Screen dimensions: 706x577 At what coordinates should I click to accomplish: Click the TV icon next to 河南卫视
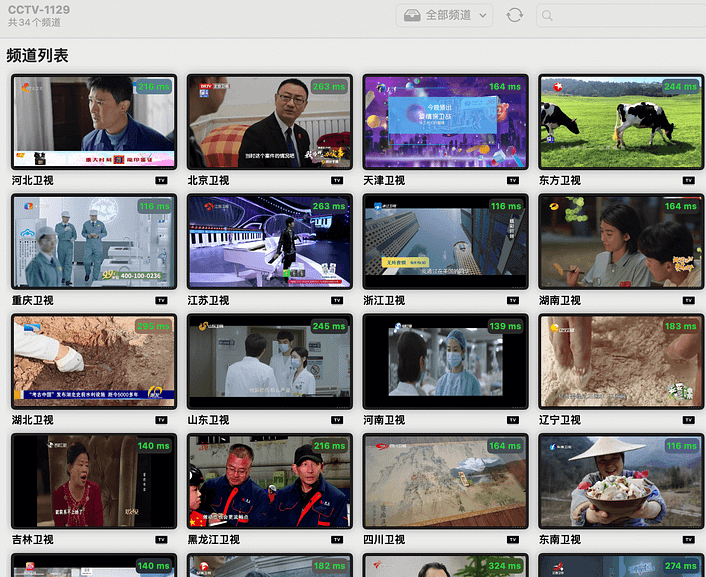point(513,420)
